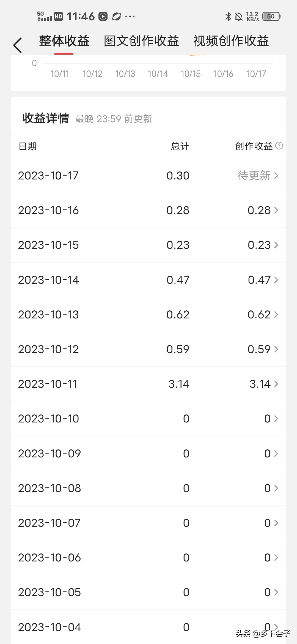Expand 2023-10-13 earnings 0.62 chevron
The image size is (297, 644).
point(276,314)
